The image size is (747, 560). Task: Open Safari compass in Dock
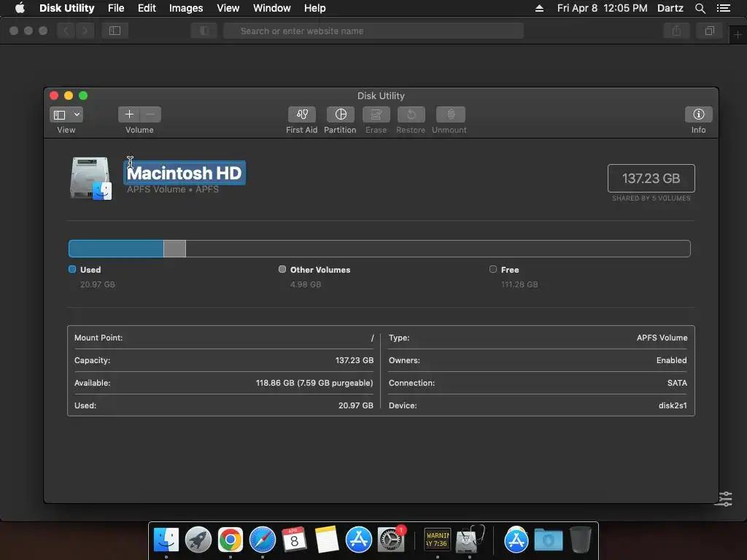coord(263,540)
